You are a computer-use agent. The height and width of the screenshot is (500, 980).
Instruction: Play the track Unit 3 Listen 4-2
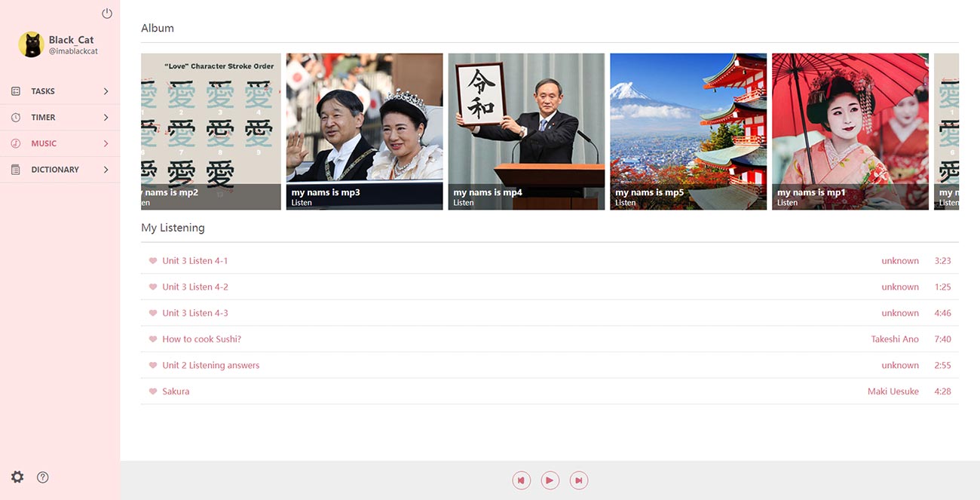click(195, 287)
